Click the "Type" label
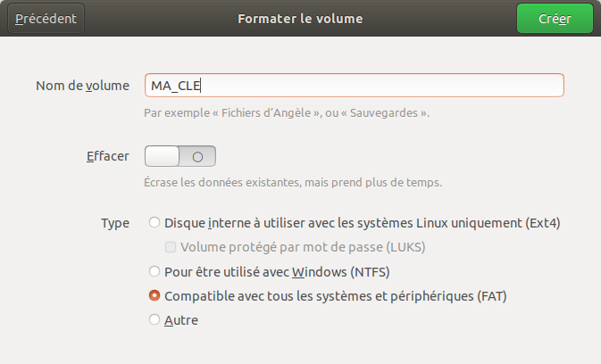Screen dimensions: 601x364 pos(115,223)
